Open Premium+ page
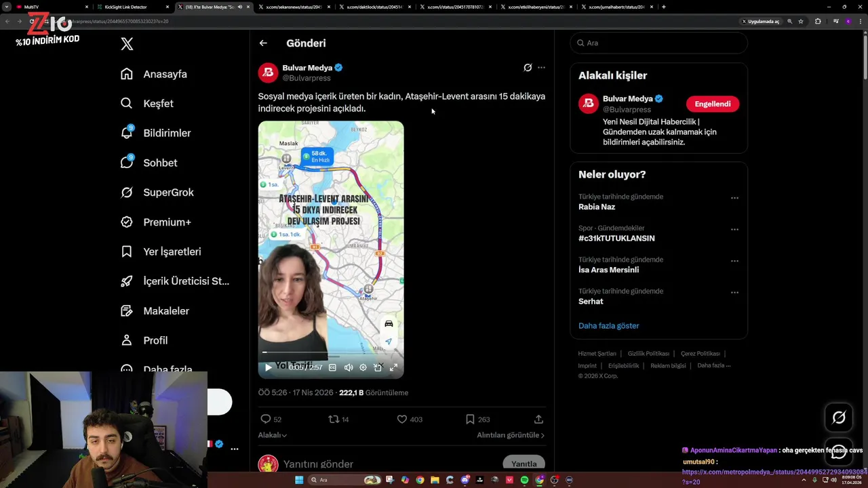The height and width of the screenshot is (488, 868). pyautogui.click(x=155, y=222)
